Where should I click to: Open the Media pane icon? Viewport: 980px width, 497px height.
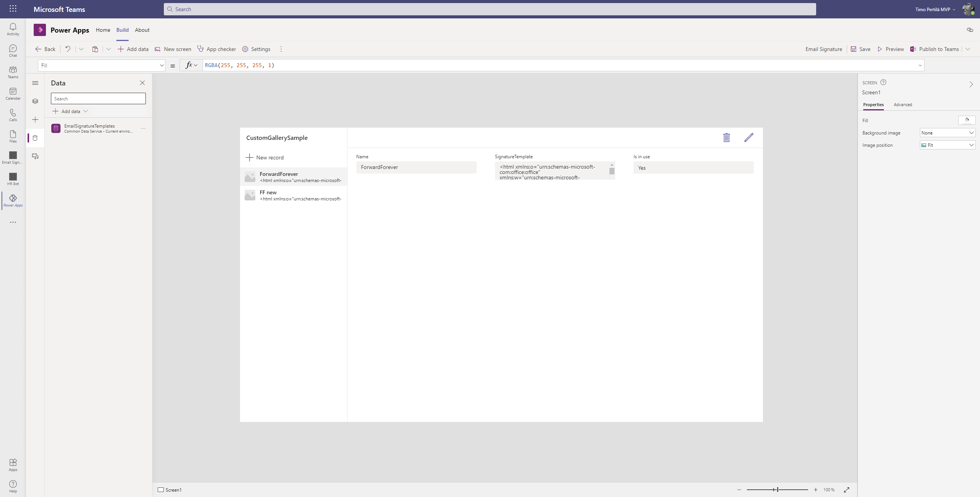click(35, 156)
